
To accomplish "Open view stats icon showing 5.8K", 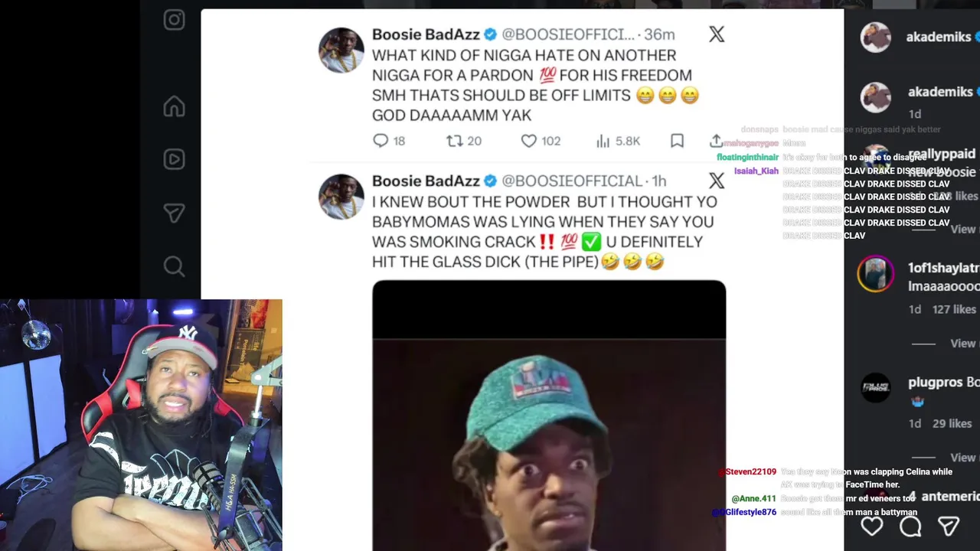I will coord(603,141).
